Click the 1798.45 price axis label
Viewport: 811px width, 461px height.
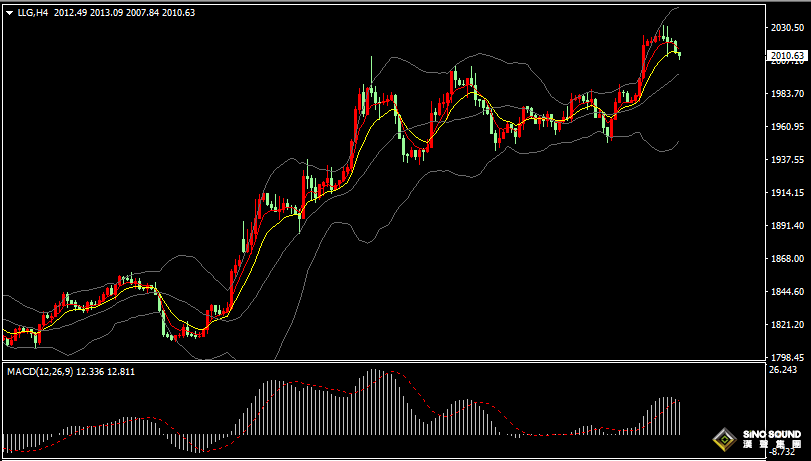coord(788,357)
